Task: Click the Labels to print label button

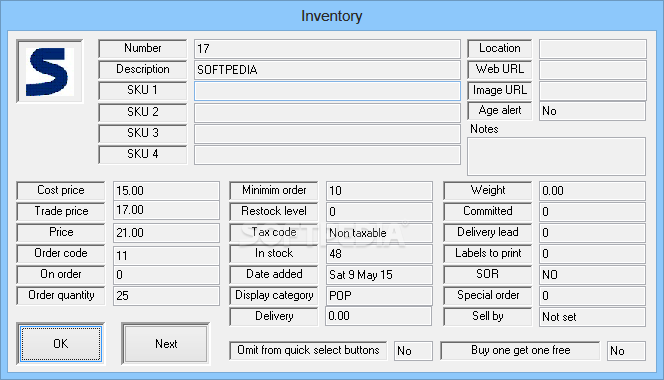Action: tap(488, 253)
